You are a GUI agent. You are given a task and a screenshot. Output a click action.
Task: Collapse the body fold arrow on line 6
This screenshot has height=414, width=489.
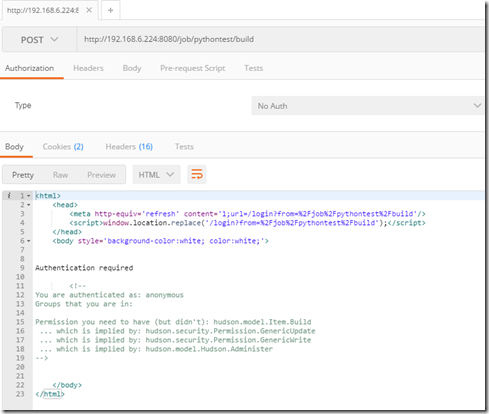pos(29,241)
